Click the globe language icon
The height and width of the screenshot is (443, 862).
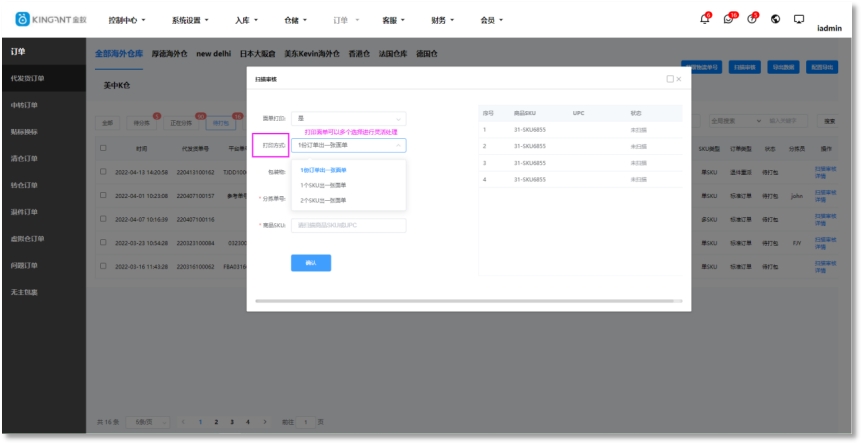click(776, 19)
